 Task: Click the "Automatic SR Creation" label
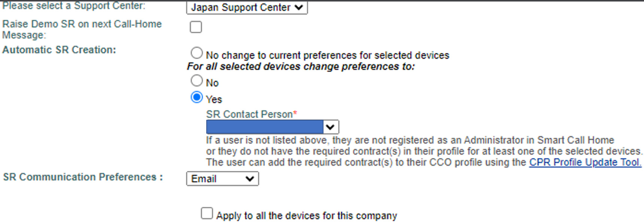[x=59, y=50]
